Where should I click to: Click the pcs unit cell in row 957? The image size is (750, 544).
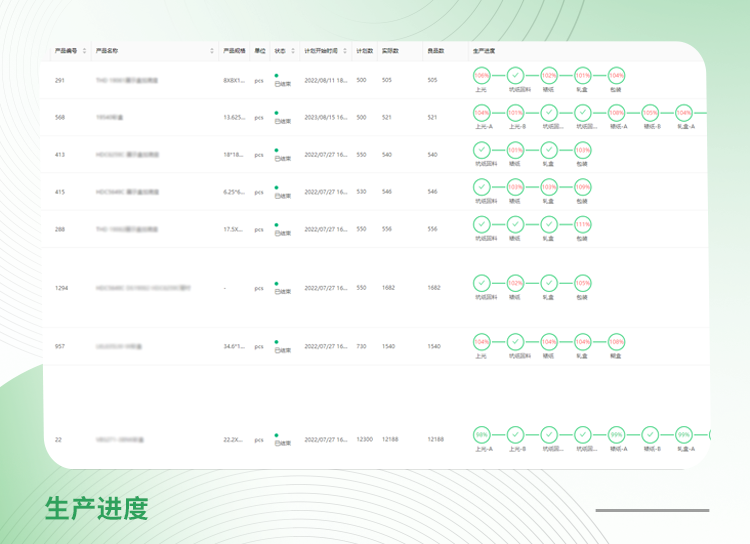coord(259,346)
